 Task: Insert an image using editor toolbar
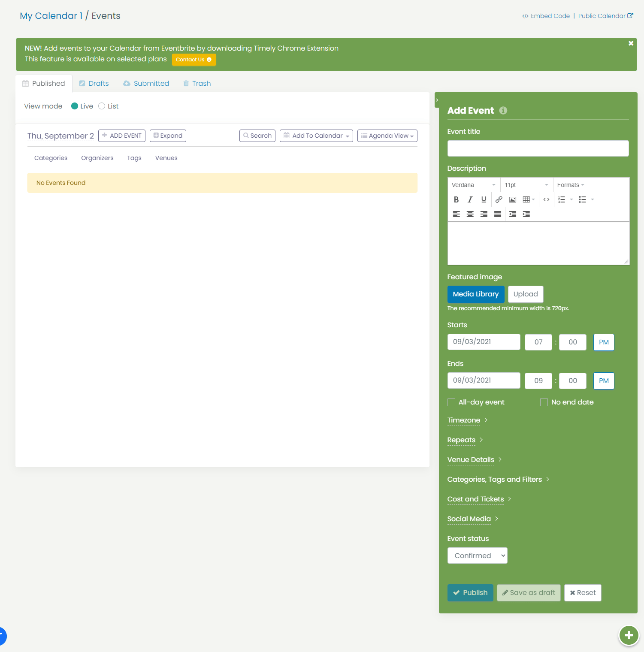point(512,199)
